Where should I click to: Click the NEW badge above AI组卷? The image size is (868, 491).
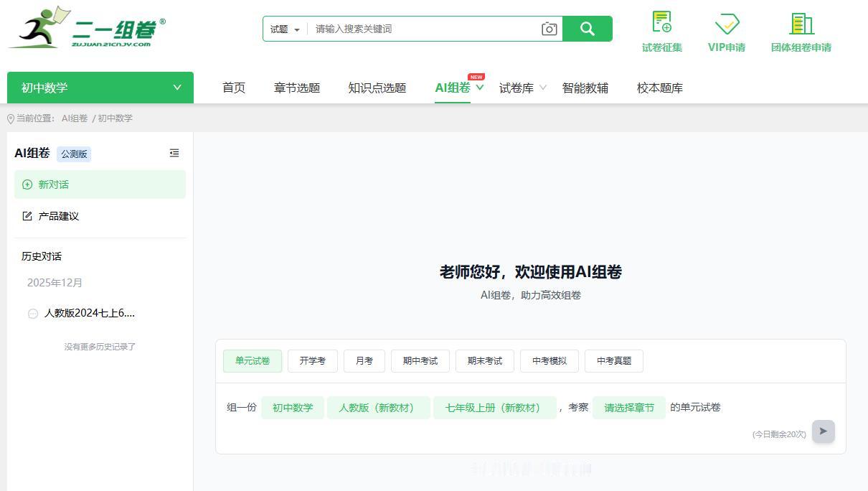click(476, 77)
